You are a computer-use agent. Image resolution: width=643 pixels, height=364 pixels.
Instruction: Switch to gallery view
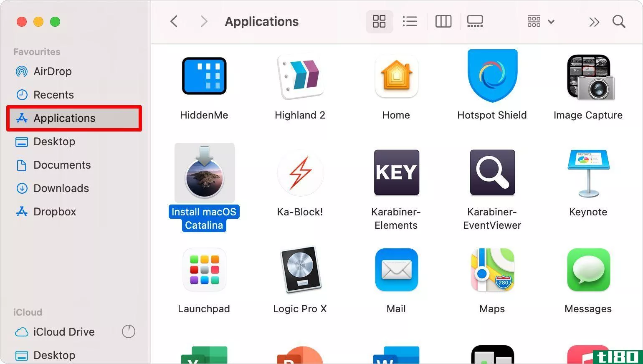[x=475, y=21]
